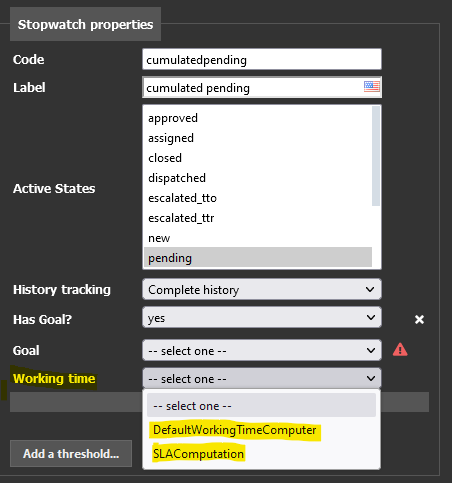The width and height of the screenshot is (452, 483).
Task: Open the History tracking dropdown
Action: 262,289
